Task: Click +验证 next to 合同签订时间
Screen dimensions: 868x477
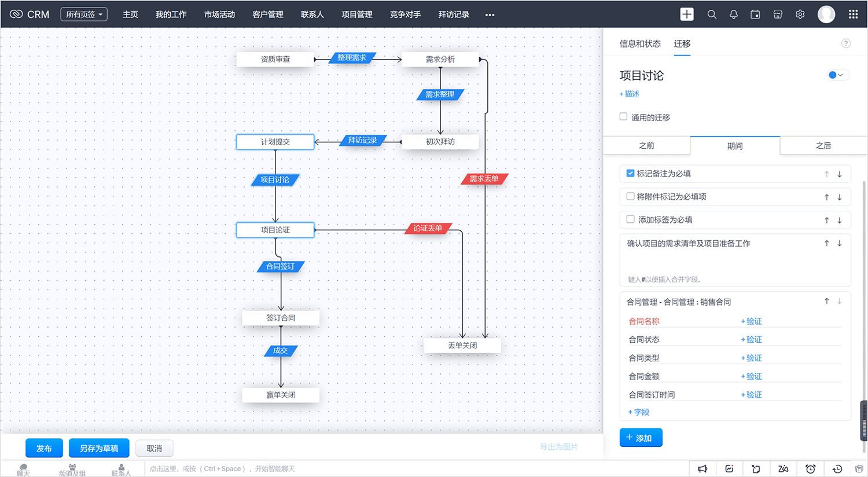Action: pyautogui.click(x=752, y=395)
